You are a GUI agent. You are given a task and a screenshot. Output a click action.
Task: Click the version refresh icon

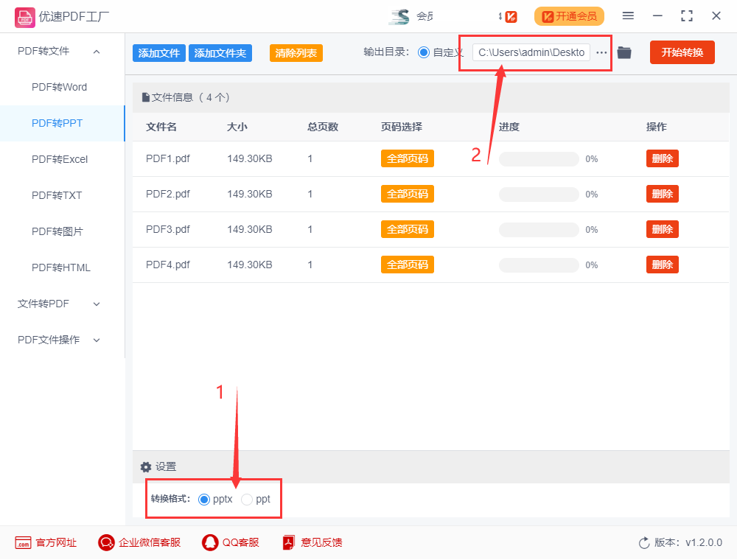coord(644,542)
